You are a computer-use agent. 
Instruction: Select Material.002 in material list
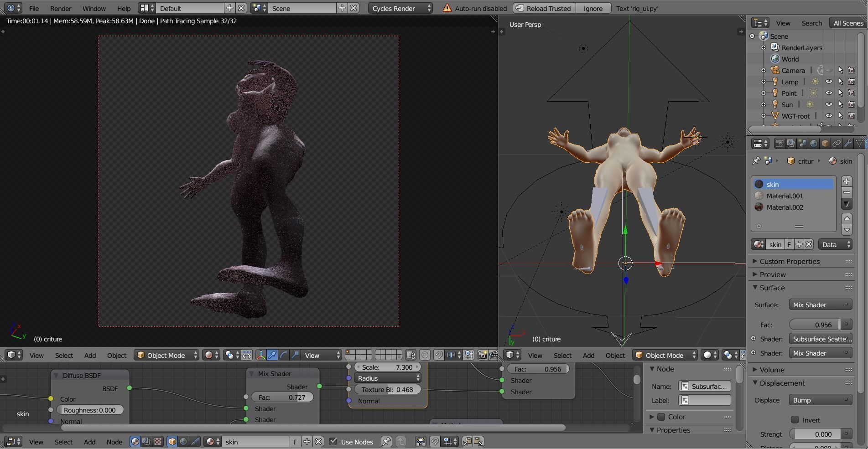point(793,207)
